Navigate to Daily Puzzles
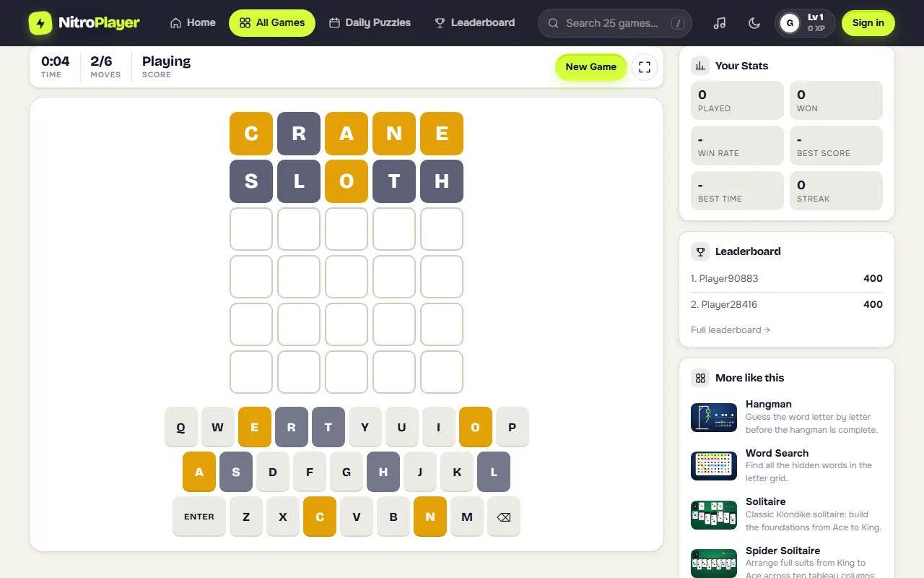 (x=370, y=23)
